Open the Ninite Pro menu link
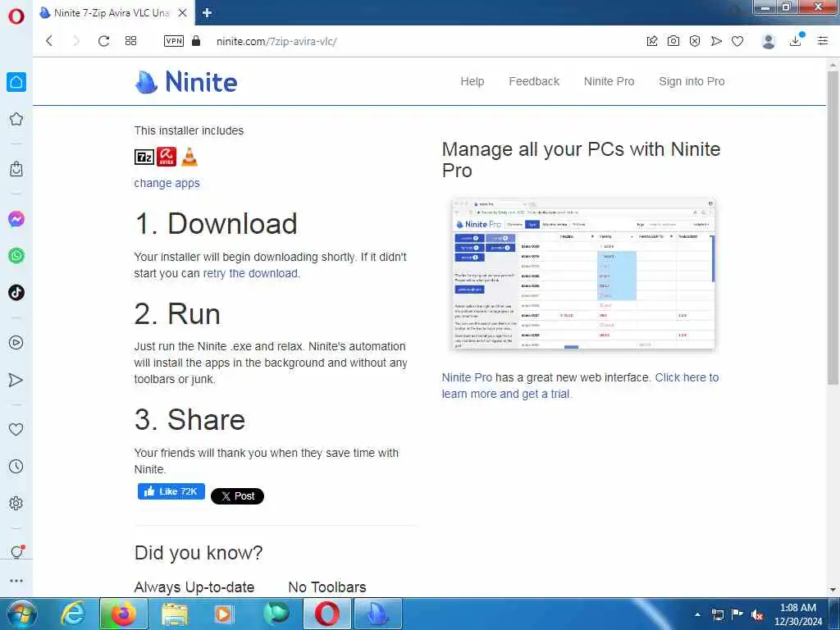This screenshot has height=630, width=840. point(609,81)
